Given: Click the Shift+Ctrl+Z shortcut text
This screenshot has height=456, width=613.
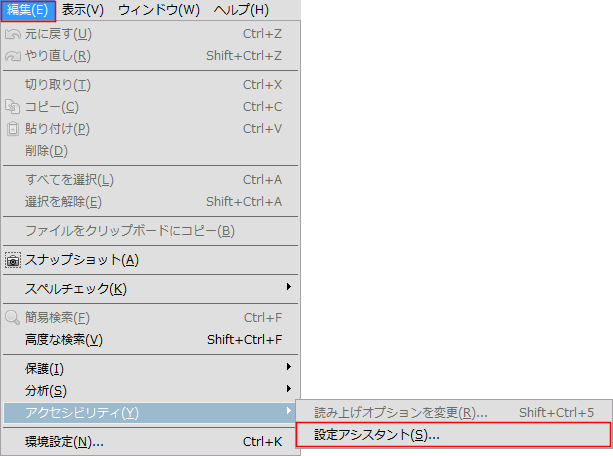Looking at the screenshot, I should (x=244, y=56).
